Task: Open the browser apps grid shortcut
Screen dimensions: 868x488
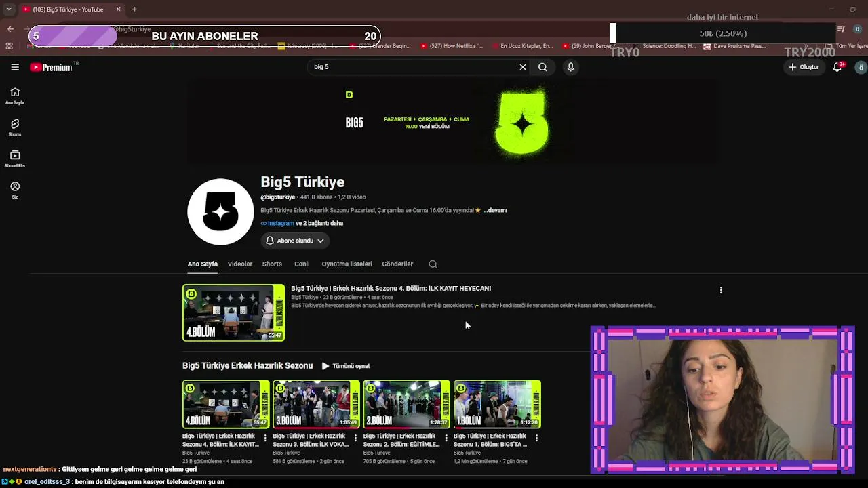Action: (9, 46)
